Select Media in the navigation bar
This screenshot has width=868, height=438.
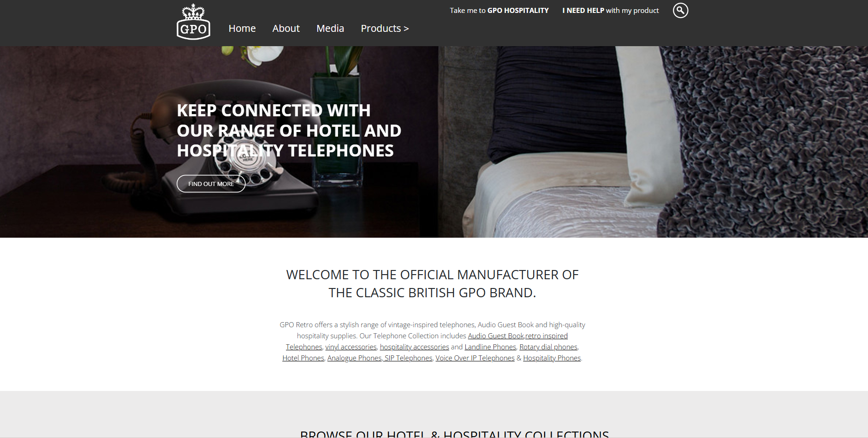pos(330,29)
